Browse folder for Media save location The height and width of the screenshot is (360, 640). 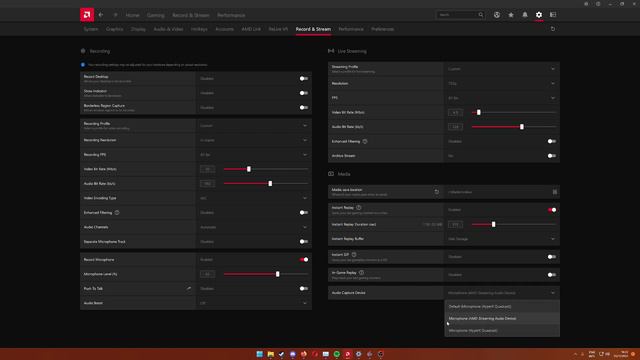click(x=555, y=192)
